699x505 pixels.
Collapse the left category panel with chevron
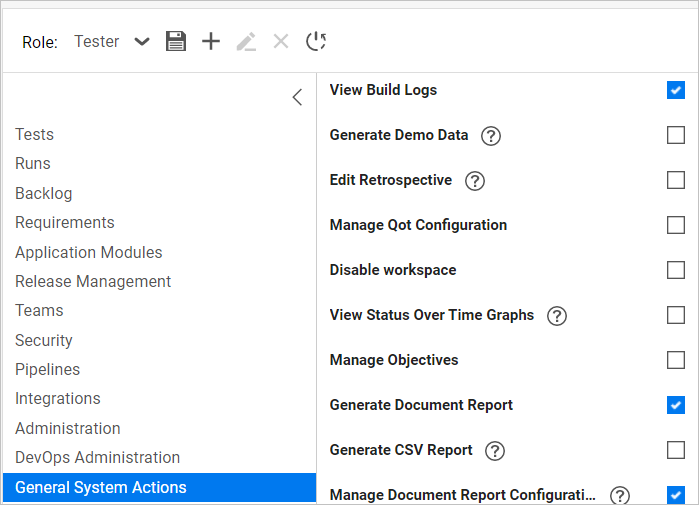point(297,97)
